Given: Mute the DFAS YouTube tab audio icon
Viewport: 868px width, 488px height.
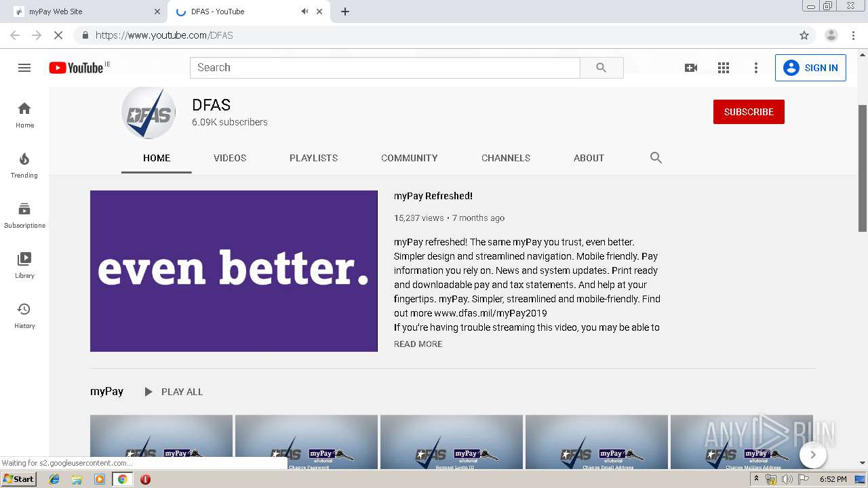Looking at the screenshot, I should coord(304,12).
